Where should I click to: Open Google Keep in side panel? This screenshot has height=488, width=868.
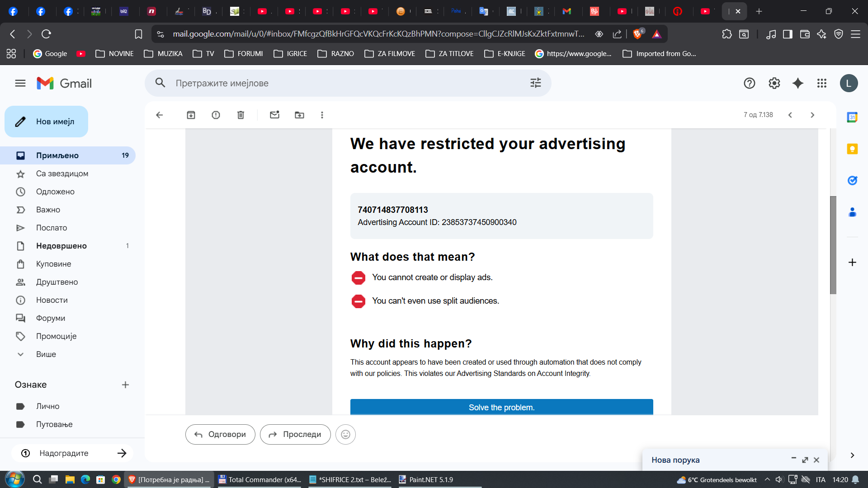tap(852, 149)
